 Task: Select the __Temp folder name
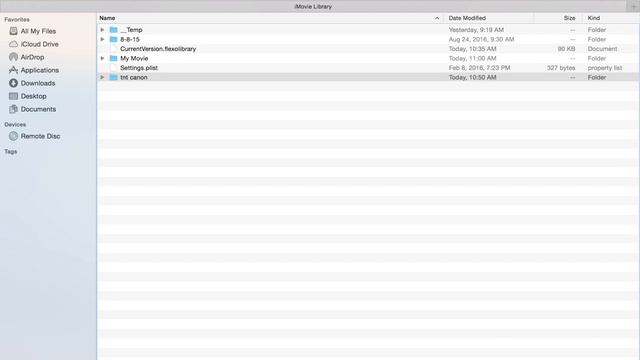[131, 30]
